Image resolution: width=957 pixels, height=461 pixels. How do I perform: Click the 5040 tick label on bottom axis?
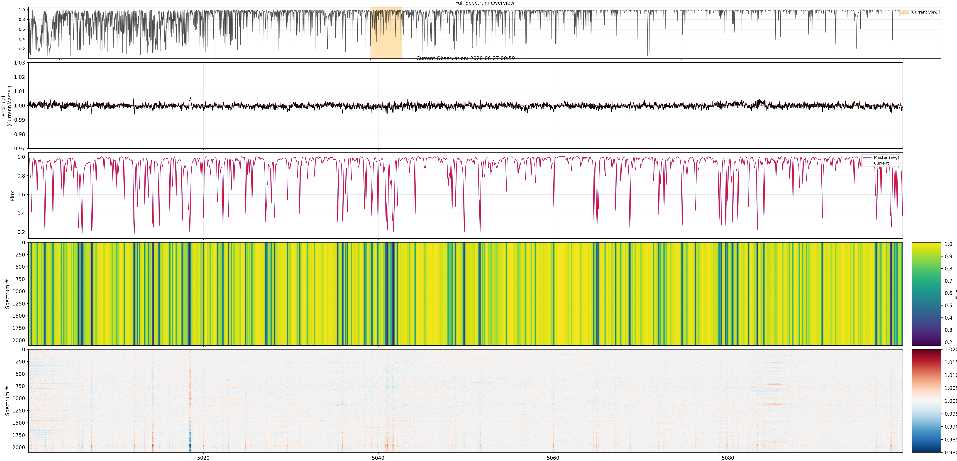[377, 458]
